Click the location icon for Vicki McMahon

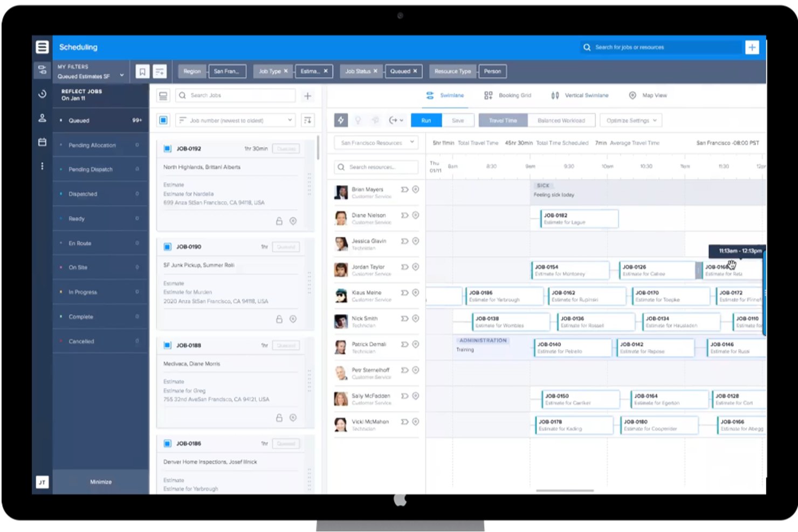point(416,422)
